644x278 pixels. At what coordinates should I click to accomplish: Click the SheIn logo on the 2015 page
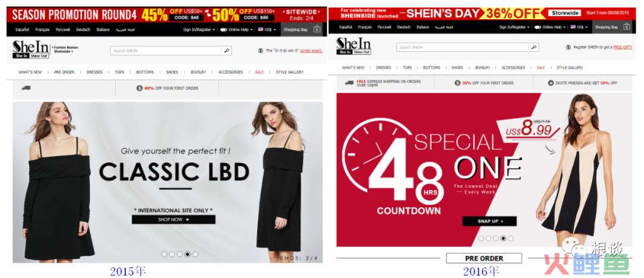[31, 49]
